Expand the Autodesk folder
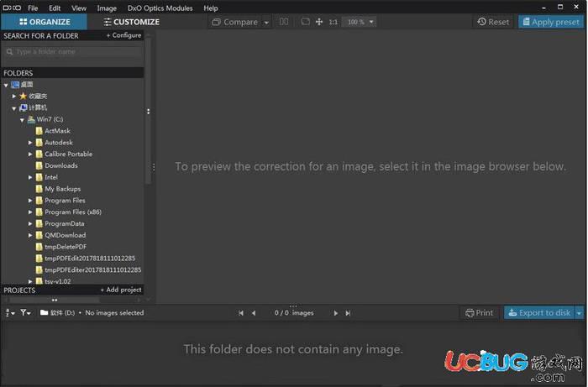This screenshot has height=387, width=588. [30, 143]
